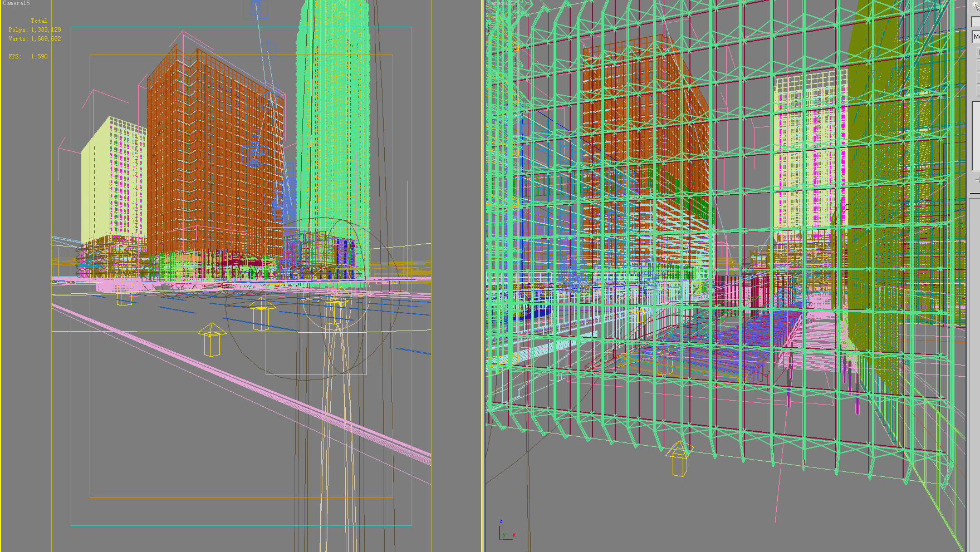980x552 pixels.
Task: Click the XYZ axis tripod in Camera12 viewport
Action: point(507,530)
